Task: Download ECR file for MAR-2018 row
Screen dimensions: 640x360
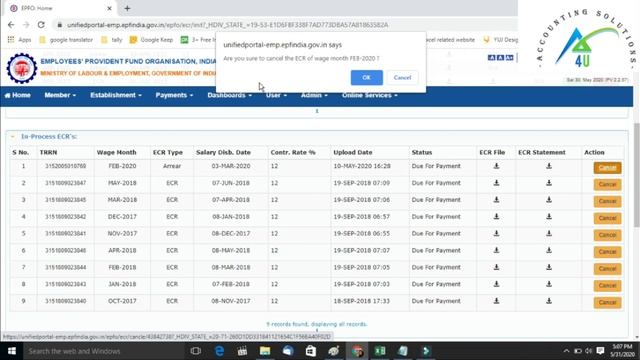Action: tap(496, 200)
